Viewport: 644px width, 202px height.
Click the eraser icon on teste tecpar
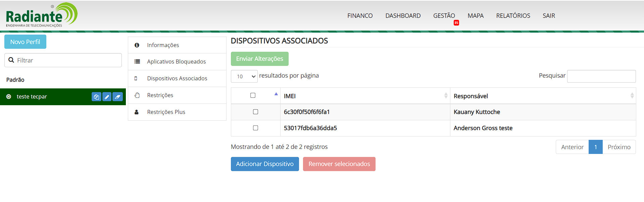tap(117, 97)
